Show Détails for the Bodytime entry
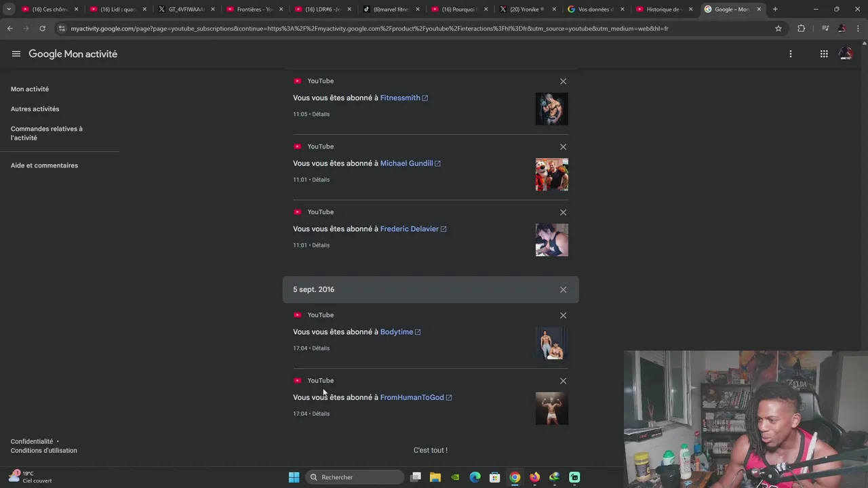The height and width of the screenshot is (488, 868). [x=321, y=348]
